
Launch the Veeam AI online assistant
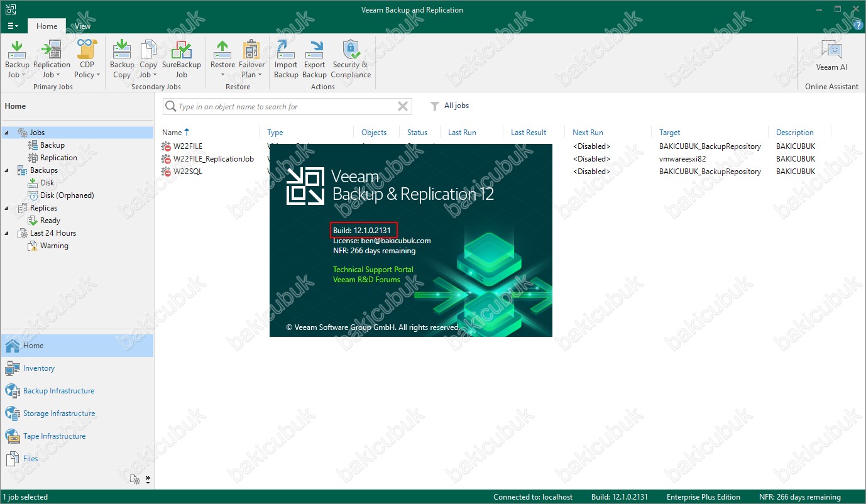pyautogui.click(x=831, y=55)
